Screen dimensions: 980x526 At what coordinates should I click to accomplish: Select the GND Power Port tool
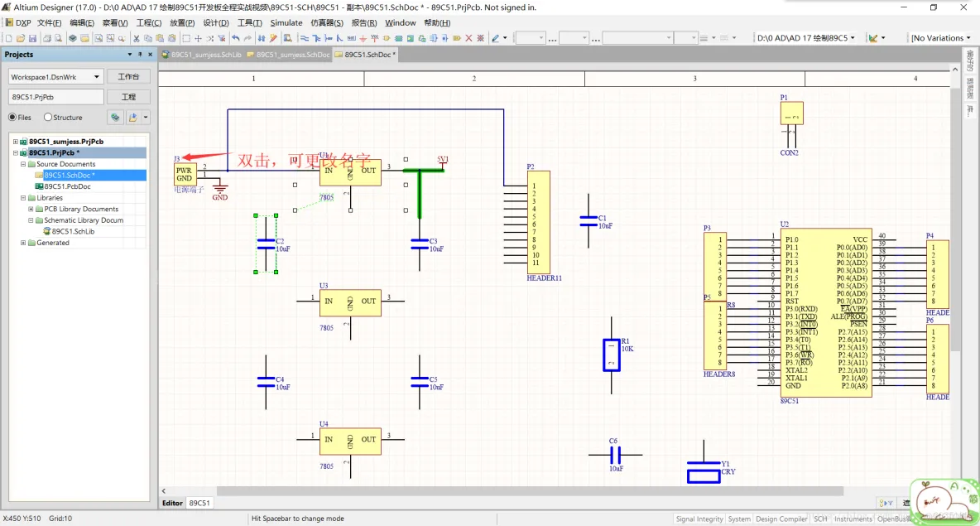(363, 38)
